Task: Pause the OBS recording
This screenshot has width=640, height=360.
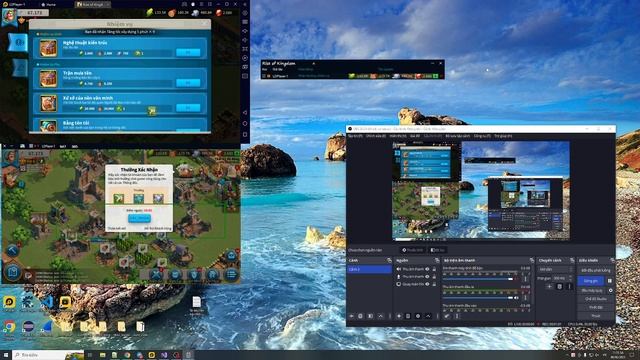Action: [610, 281]
